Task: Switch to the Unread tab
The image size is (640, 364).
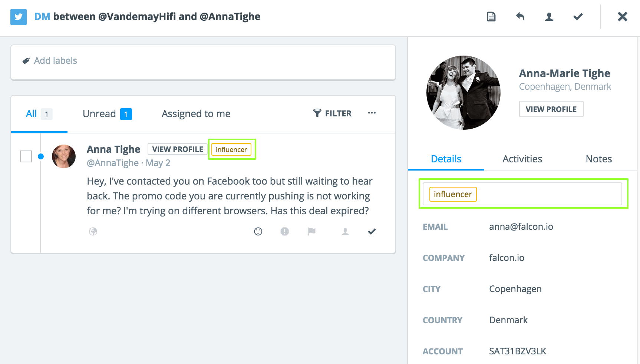Action: coord(107,114)
